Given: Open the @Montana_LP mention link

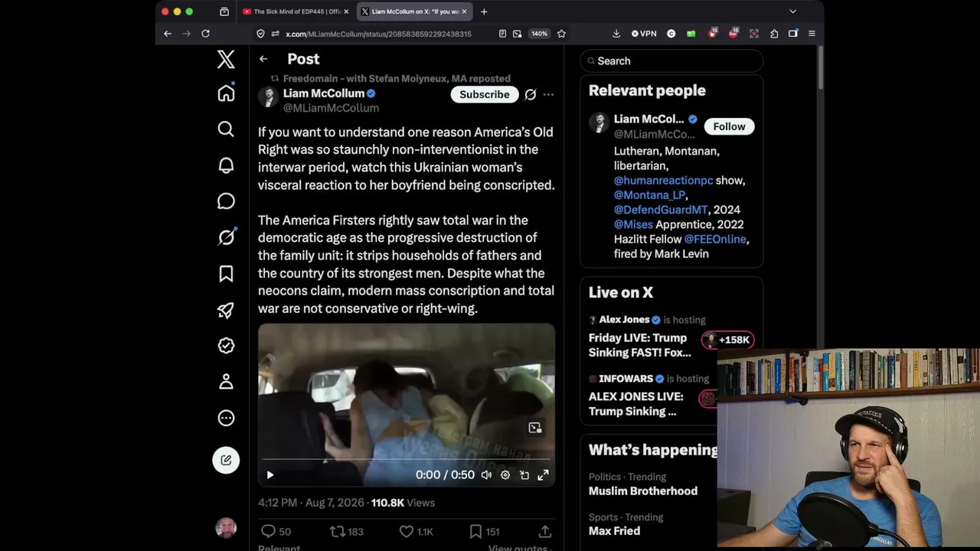Looking at the screenshot, I should pos(649,195).
